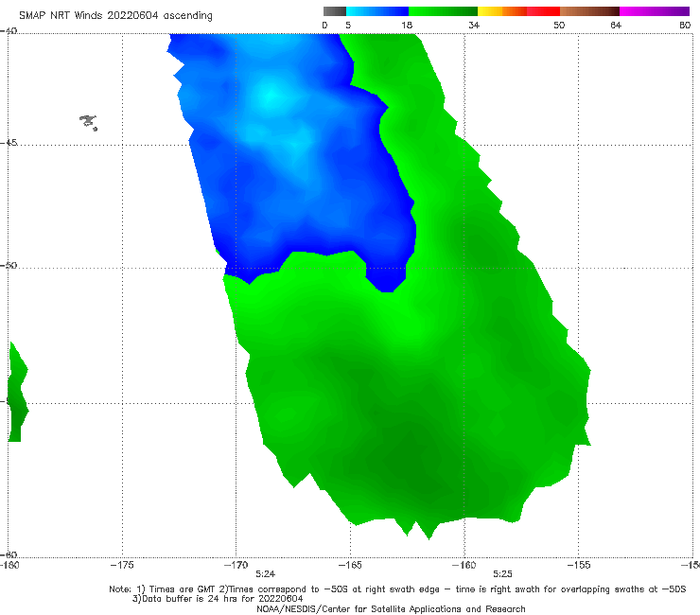The width and height of the screenshot is (700, 615).
Task: Click the latitude label '-45'
Action: (9, 143)
